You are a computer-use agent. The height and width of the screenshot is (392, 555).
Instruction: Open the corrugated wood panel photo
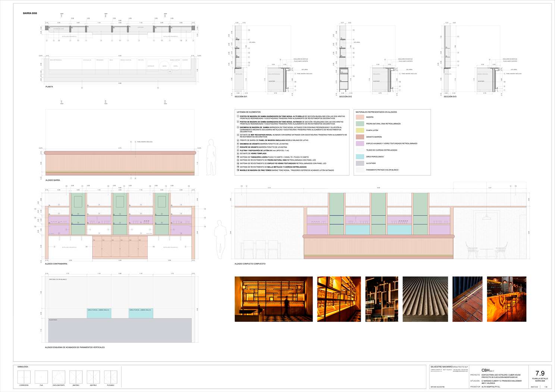coord(425,299)
